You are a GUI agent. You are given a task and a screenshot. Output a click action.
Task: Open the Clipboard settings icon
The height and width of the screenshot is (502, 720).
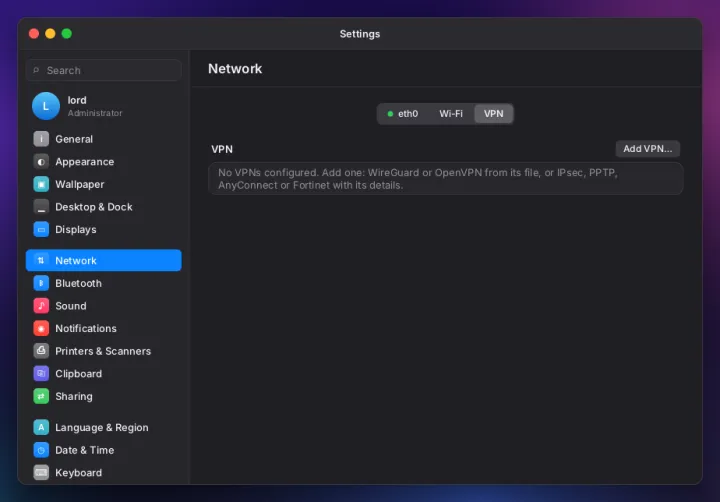coord(41,373)
